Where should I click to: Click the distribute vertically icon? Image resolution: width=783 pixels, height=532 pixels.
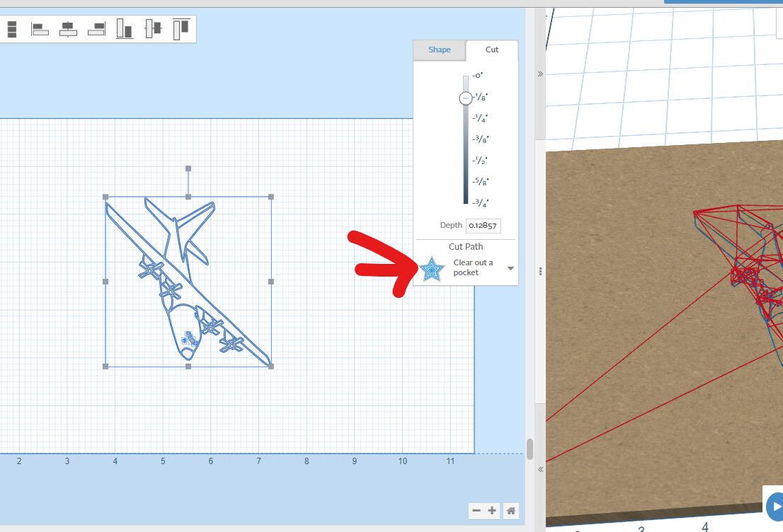click(x=12, y=29)
